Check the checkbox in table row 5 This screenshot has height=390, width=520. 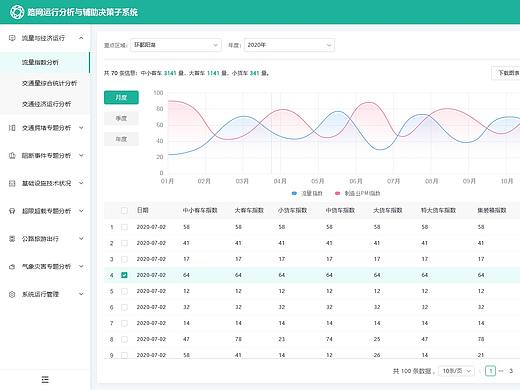coord(124,291)
